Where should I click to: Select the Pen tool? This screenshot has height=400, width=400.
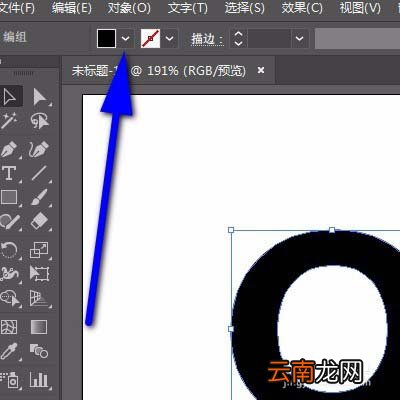click(x=9, y=149)
